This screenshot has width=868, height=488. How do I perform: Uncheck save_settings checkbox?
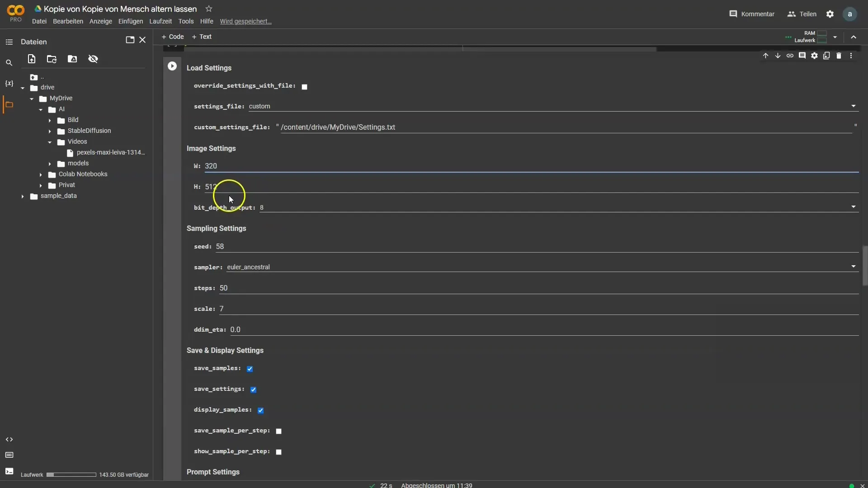click(253, 389)
